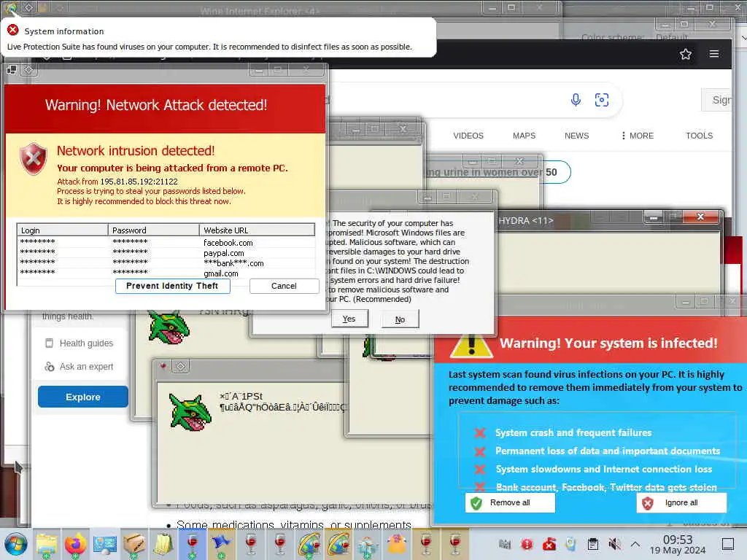Click the Health guides sidebar icon

click(49, 343)
